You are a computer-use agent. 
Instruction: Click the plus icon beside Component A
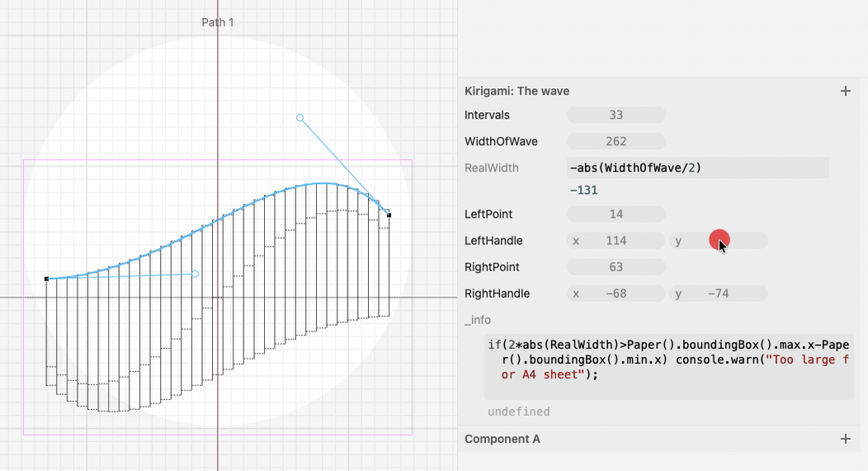845,439
